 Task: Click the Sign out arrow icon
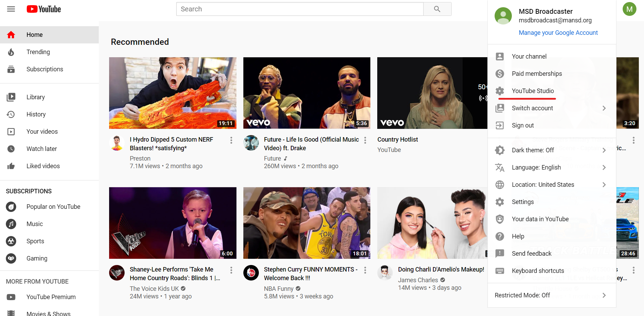coord(500,125)
